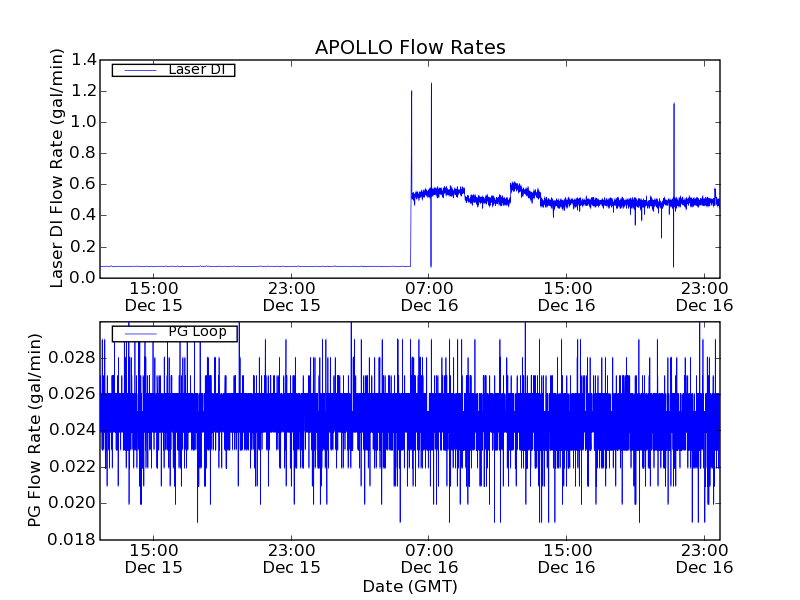Viewport: 800px width, 600px height.
Task: Click bottom plot's '23:00 Dec 15' tick label
Action: [x=291, y=559]
